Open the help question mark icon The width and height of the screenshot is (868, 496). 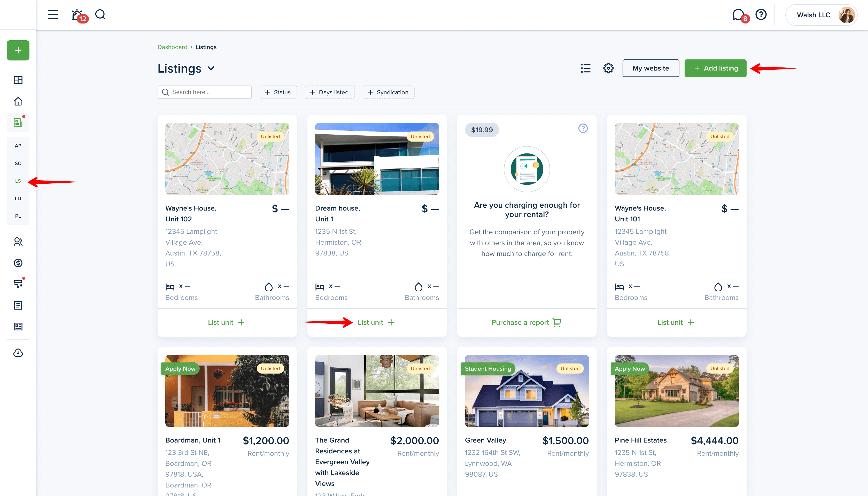coord(761,15)
